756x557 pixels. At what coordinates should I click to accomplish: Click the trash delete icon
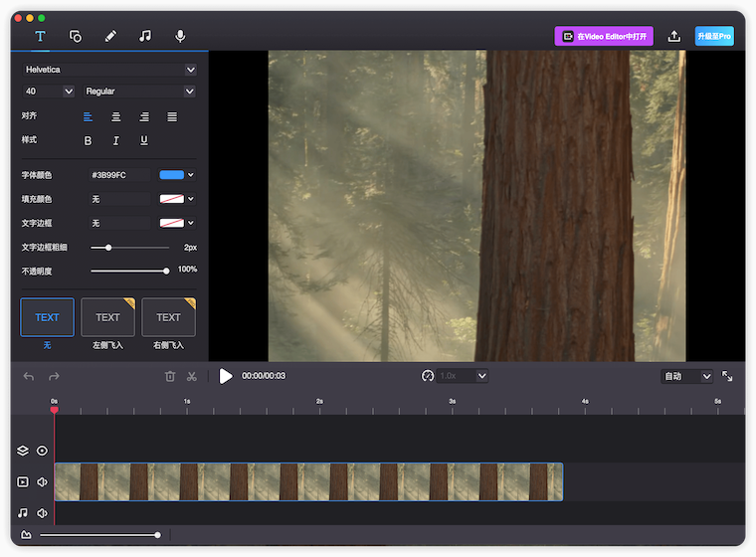click(x=169, y=376)
